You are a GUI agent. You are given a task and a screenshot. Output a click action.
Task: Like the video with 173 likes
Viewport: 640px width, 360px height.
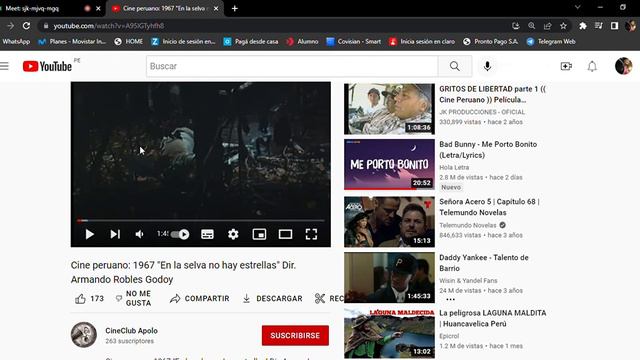coord(89,299)
